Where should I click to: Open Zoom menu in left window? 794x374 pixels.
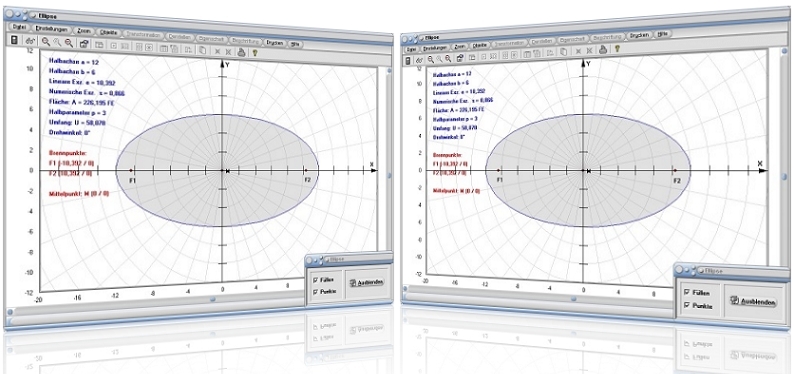(84, 31)
